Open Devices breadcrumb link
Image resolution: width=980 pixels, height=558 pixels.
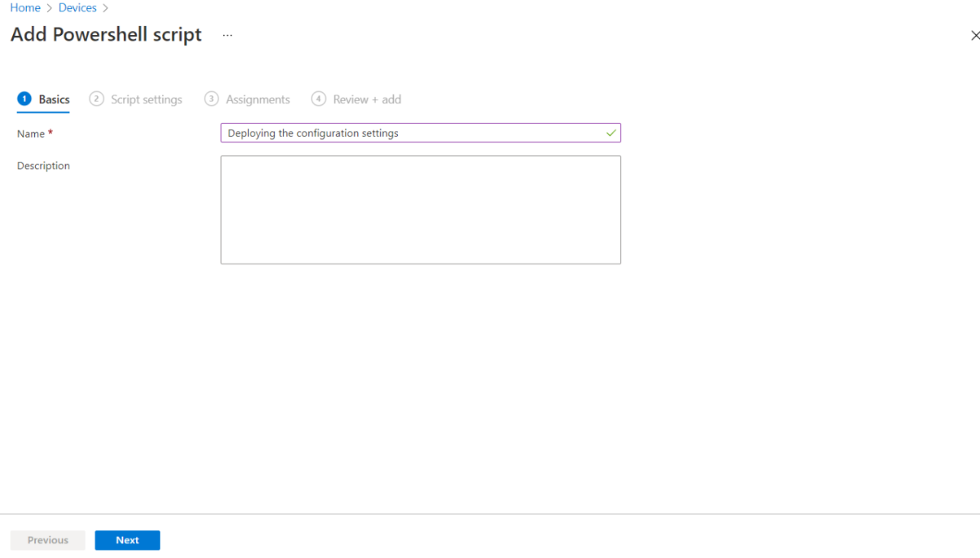click(x=77, y=7)
